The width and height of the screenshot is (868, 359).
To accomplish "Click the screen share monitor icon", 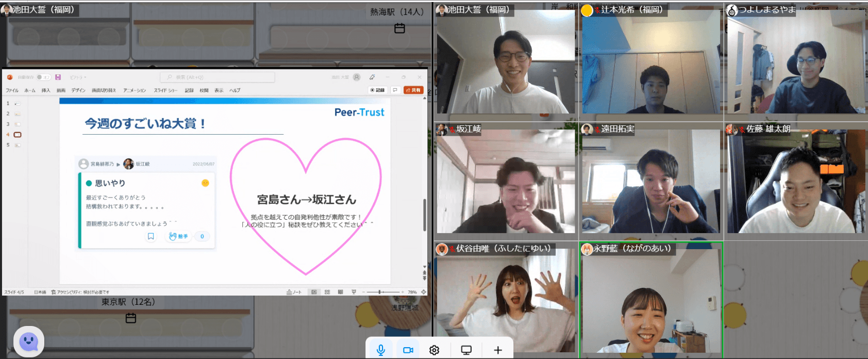I will (466, 350).
